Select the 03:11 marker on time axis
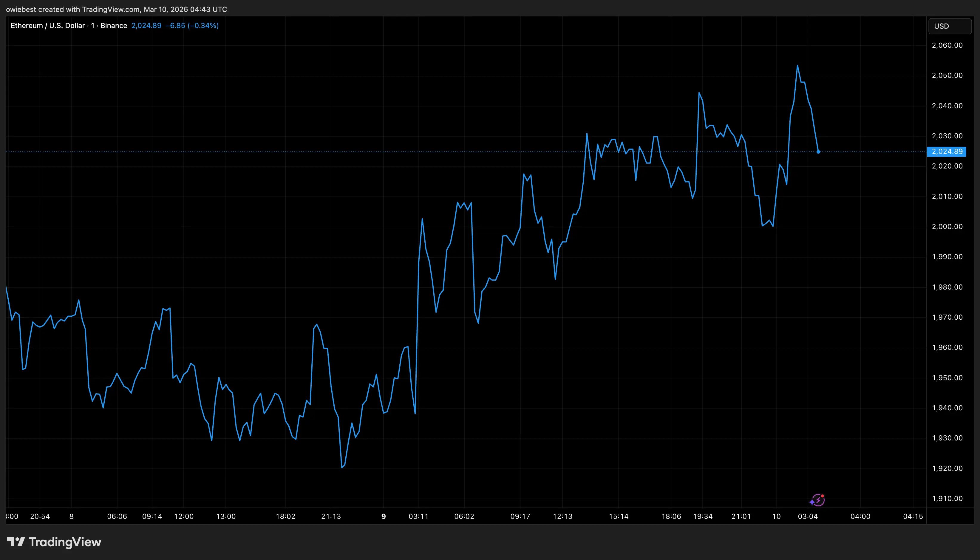980x560 pixels. [418, 516]
